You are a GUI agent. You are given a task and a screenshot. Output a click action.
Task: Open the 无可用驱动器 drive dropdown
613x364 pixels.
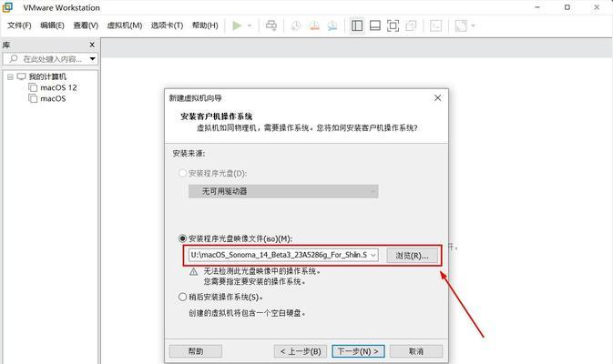283,191
